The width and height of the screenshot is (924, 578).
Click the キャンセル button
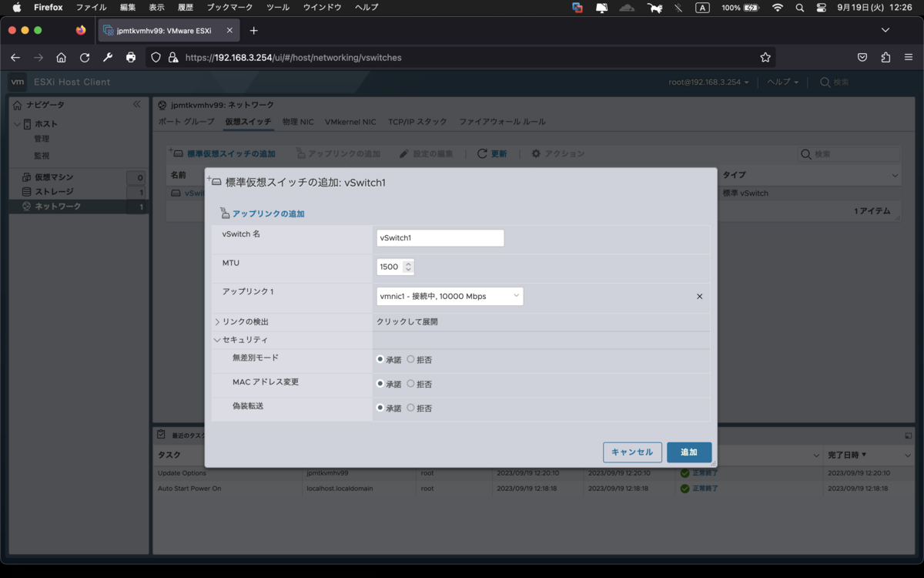tap(632, 452)
